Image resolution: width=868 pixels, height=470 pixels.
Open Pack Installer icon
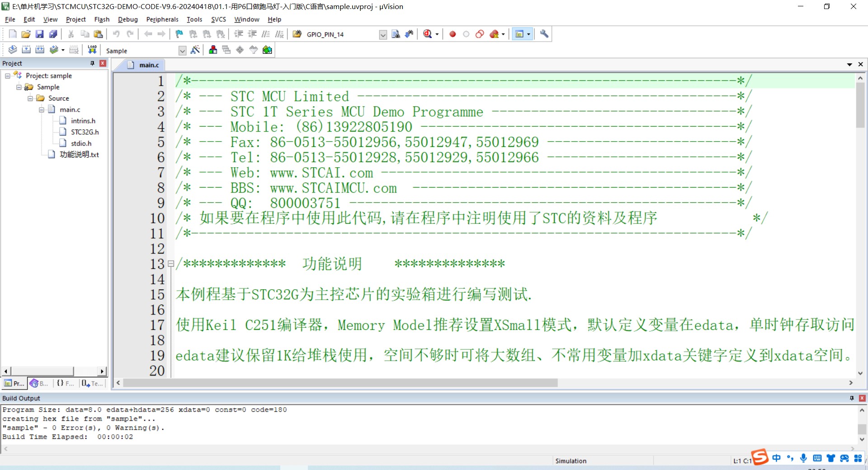coord(267,50)
